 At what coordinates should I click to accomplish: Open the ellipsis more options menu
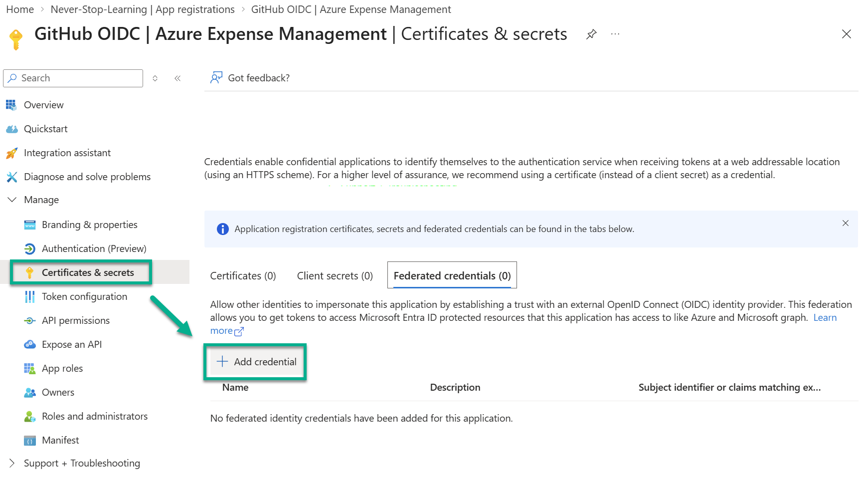click(615, 34)
